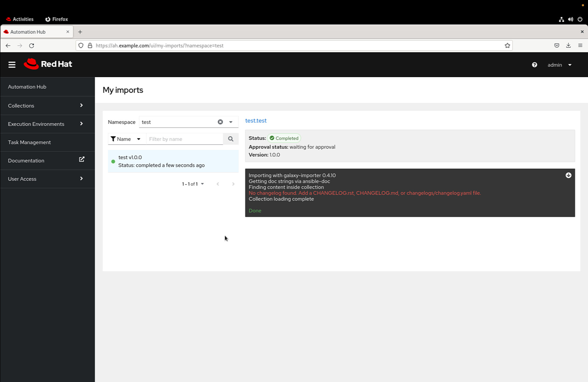Close the Automation Hub tab
The height and width of the screenshot is (382, 588).
(x=68, y=32)
